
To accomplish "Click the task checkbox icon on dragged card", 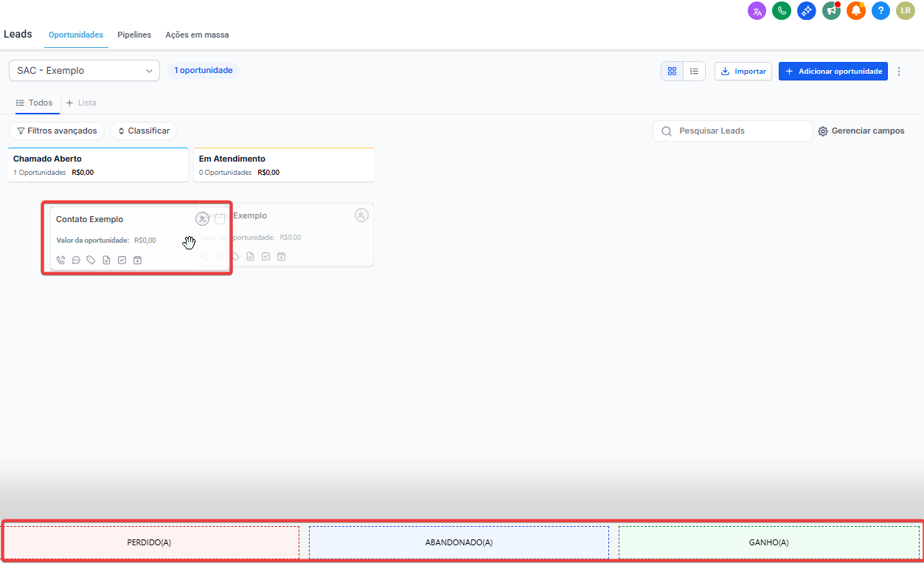I will pyautogui.click(x=122, y=260).
